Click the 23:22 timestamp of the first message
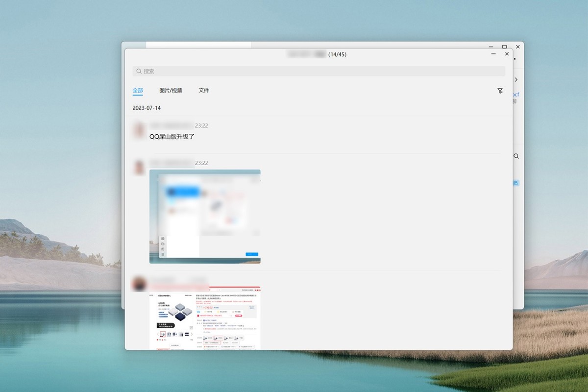Image resolution: width=588 pixels, height=392 pixels. [x=202, y=125]
